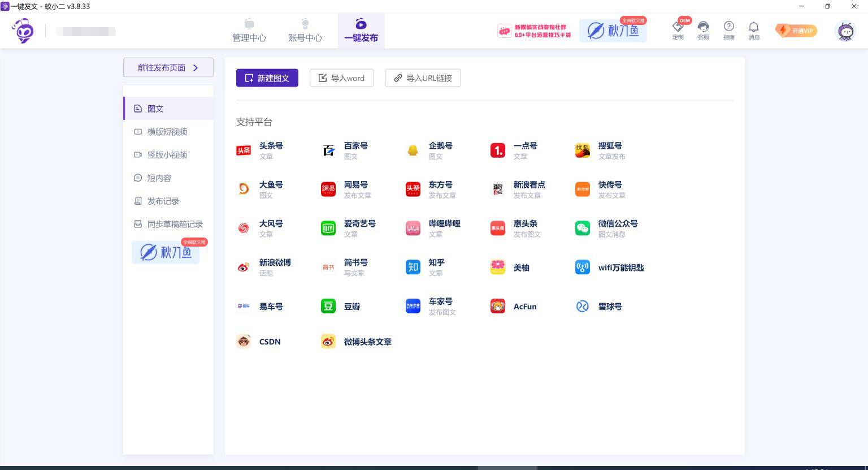Open 秋刀鱼 banner in left sidebar
The height and width of the screenshot is (470, 868).
pyautogui.click(x=166, y=252)
